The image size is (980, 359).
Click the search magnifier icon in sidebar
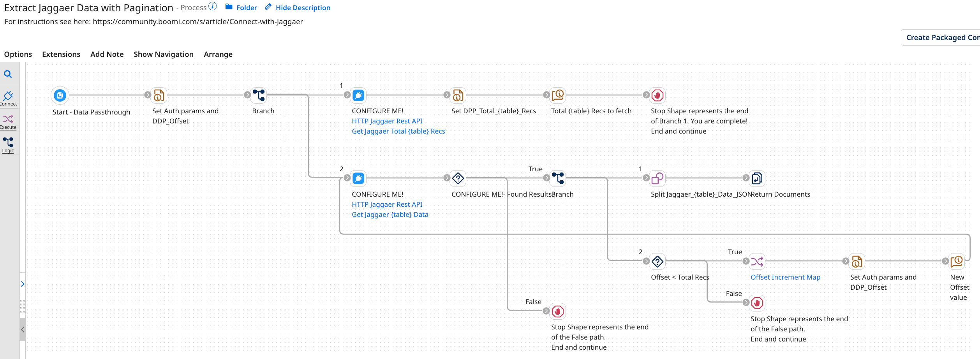click(x=8, y=74)
